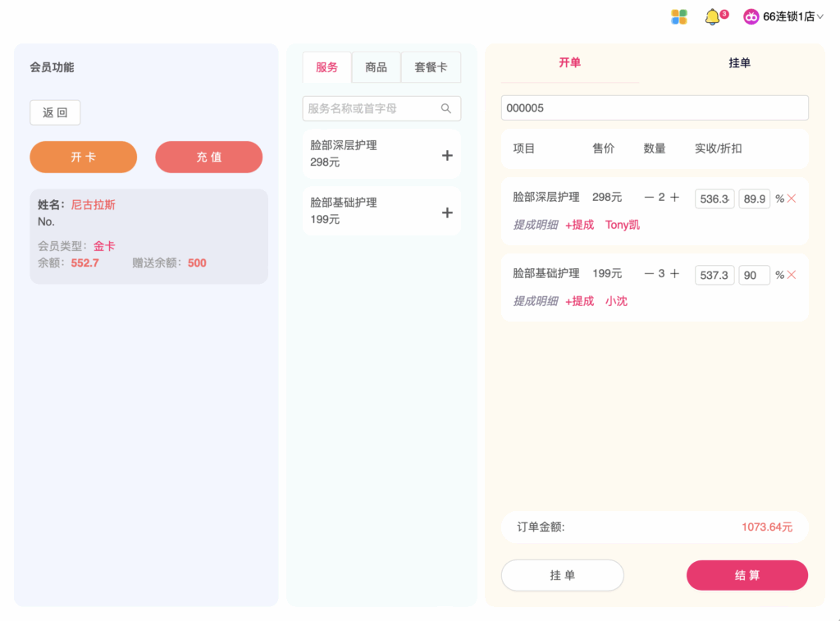Add 脸部深层护理 with the plus icon
This screenshot has width=840, height=621.
(x=447, y=155)
